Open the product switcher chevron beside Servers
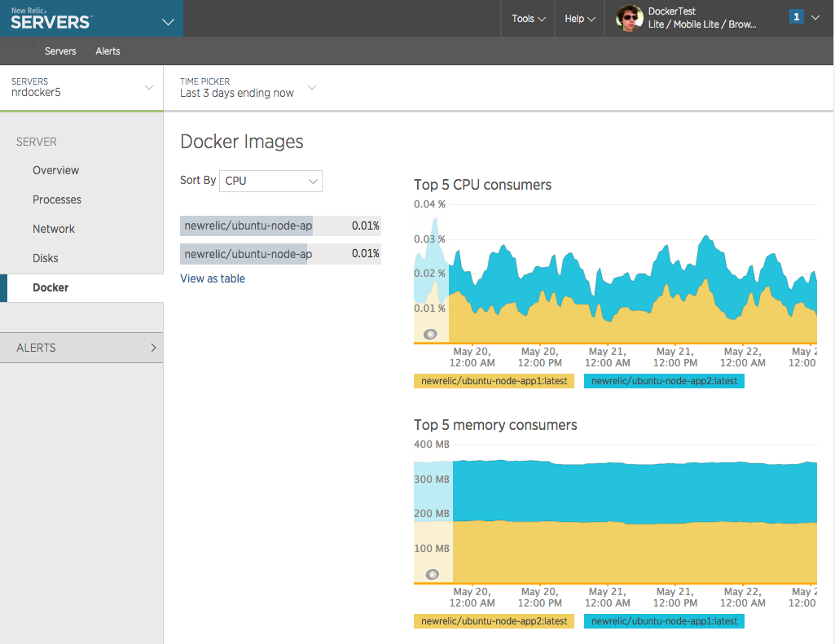Screen dimensions: 835x644 [169, 22]
